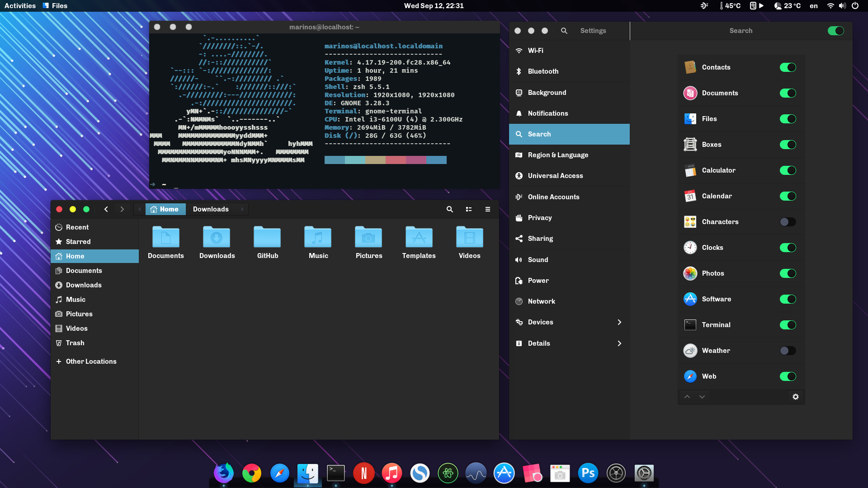Launch Chrome from the dock
The width and height of the screenshot is (868, 488).
pos(252,473)
